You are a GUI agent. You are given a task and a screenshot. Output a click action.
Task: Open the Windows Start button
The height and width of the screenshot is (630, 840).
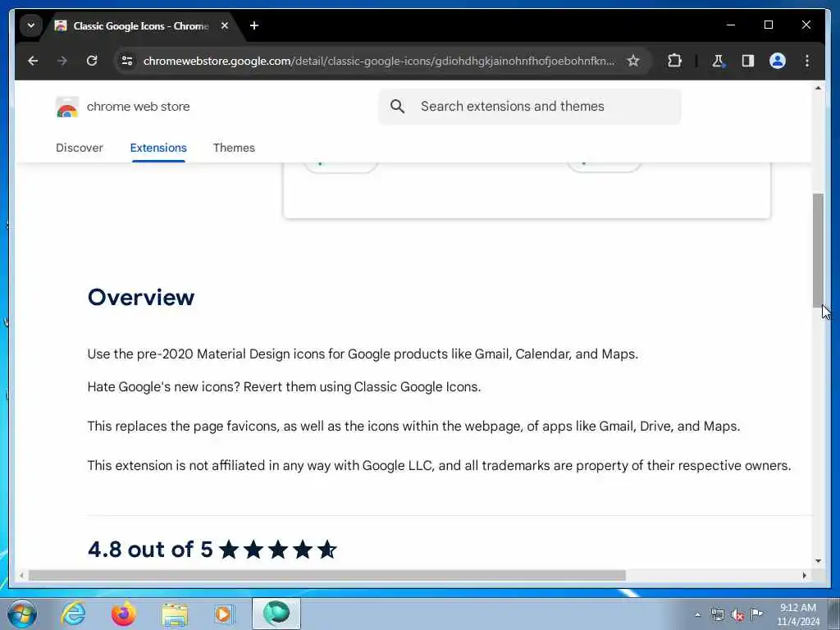coord(22,614)
